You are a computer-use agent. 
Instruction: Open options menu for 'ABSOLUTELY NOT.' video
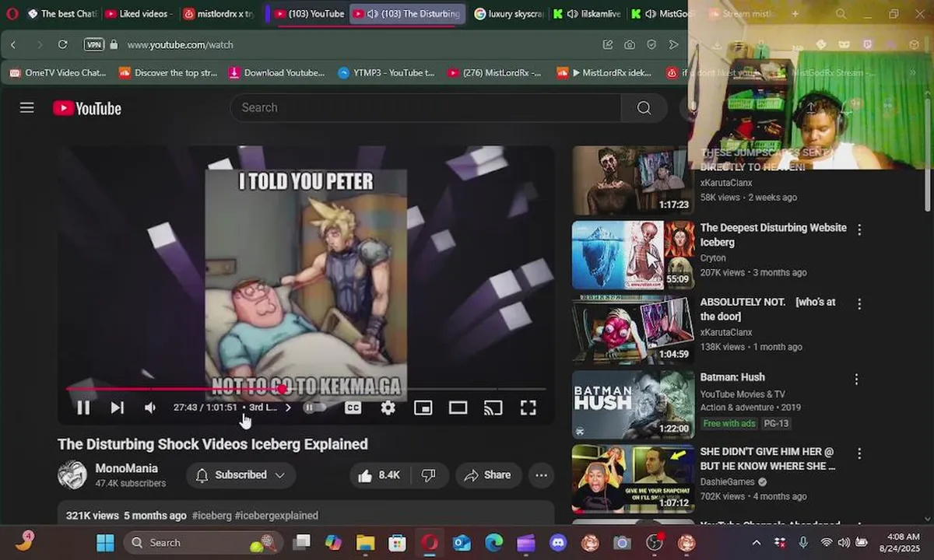click(x=859, y=304)
